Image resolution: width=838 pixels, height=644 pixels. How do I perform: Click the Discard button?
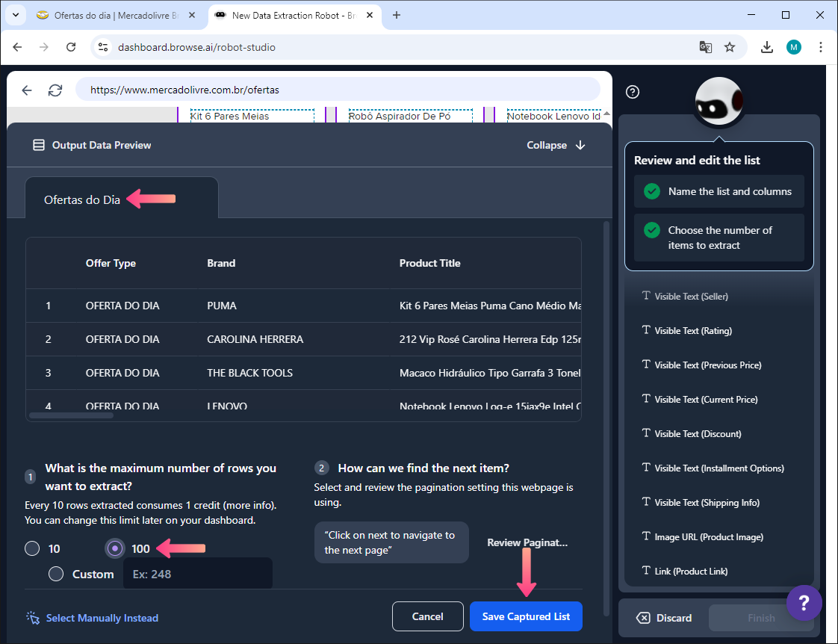[x=664, y=618]
